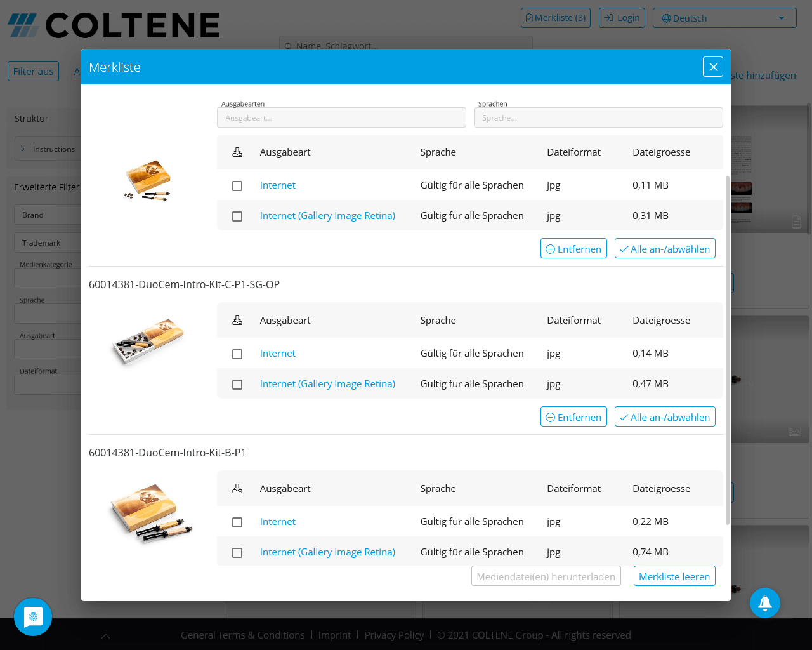Toggle all for first item Alle an-/abwählen
This screenshot has width=812, height=650.
tap(665, 248)
